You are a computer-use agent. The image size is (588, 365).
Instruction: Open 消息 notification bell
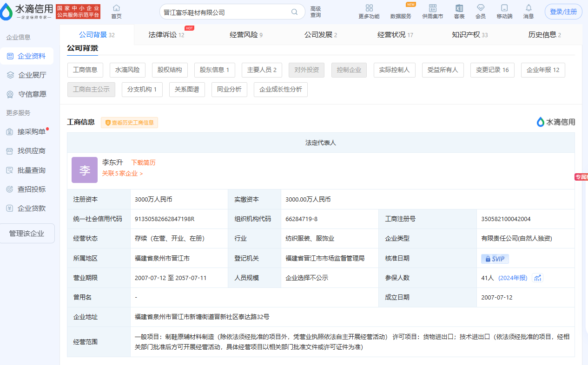pos(529,12)
